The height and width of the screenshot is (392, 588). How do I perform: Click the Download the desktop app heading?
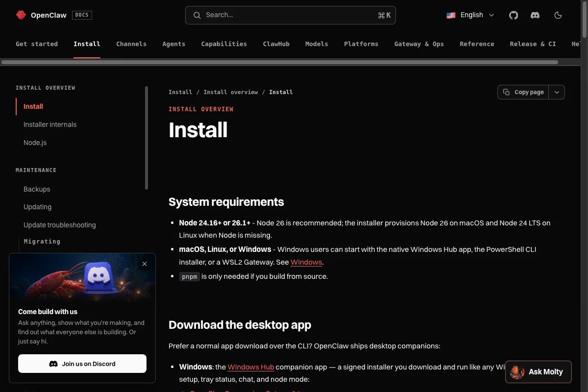click(x=240, y=325)
